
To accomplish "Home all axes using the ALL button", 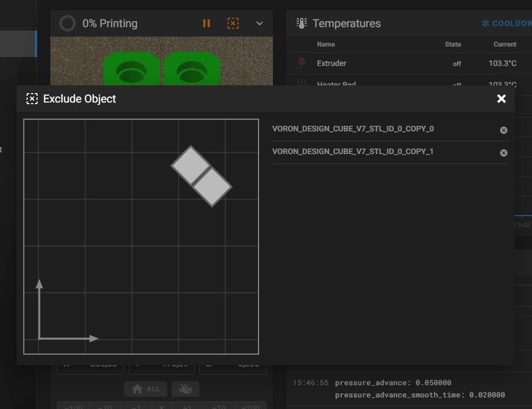I will click(145, 389).
